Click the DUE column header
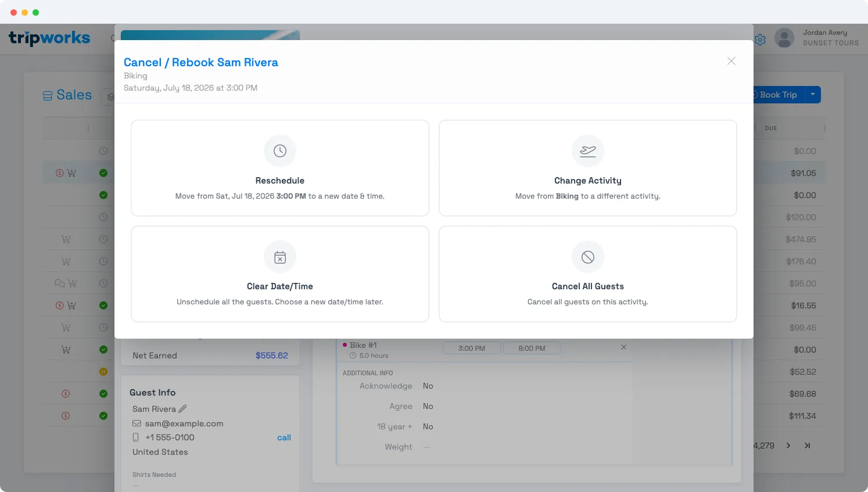This screenshot has width=868, height=492. point(771,128)
